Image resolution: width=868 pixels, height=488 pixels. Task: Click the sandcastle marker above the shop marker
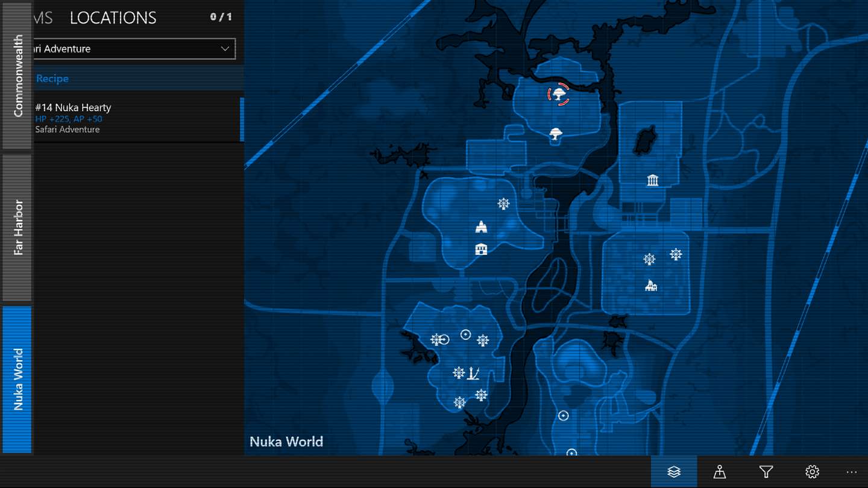pyautogui.click(x=481, y=227)
